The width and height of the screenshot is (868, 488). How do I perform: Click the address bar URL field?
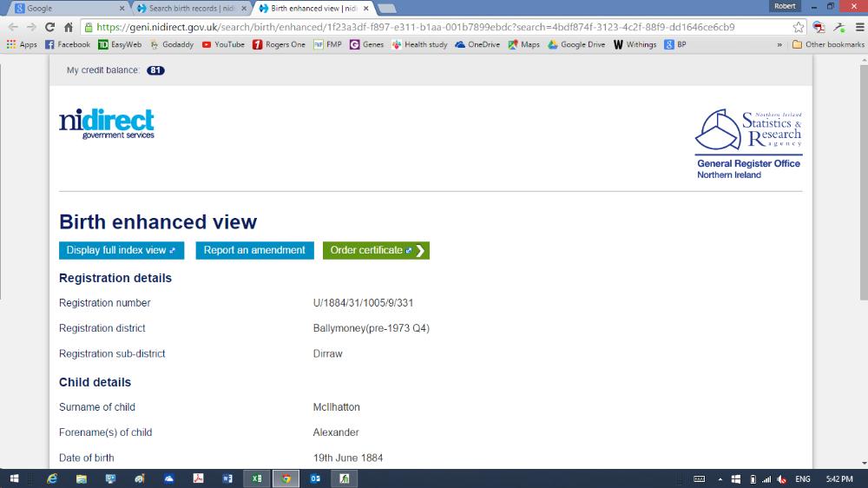tap(434, 27)
